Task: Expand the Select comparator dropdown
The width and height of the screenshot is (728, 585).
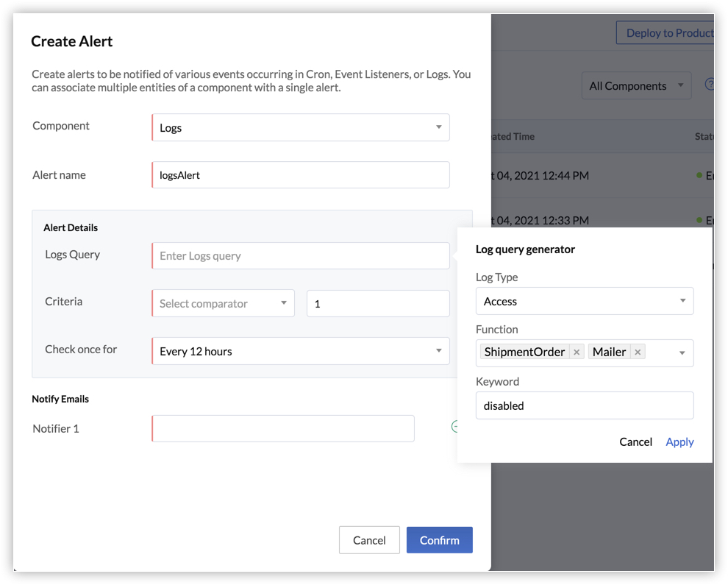Action: click(223, 303)
